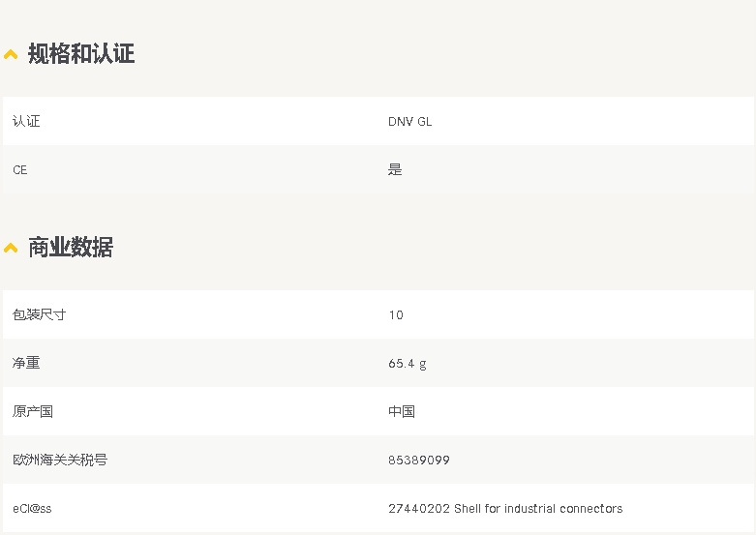
Task: Click the 27440202 Shell for industrial connectors text
Action: (x=505, y=509)
